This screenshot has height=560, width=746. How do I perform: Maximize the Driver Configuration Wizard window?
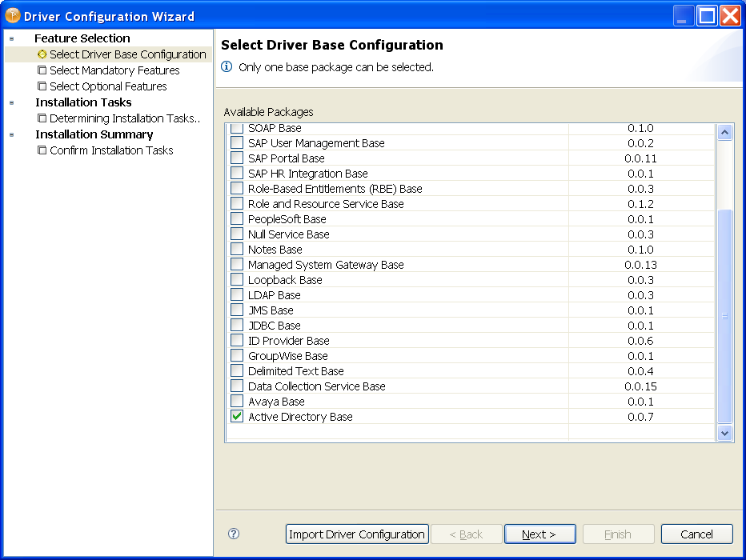[x=707, y=16]
